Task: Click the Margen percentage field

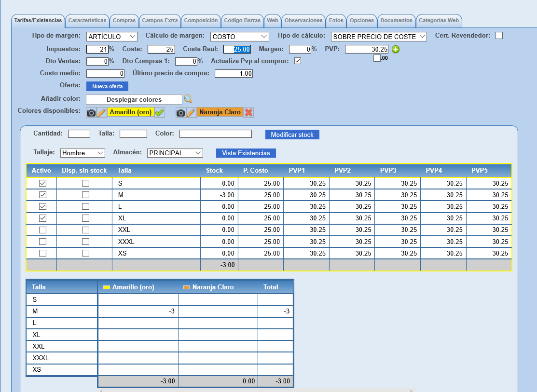Action: (x=300, y=49)
